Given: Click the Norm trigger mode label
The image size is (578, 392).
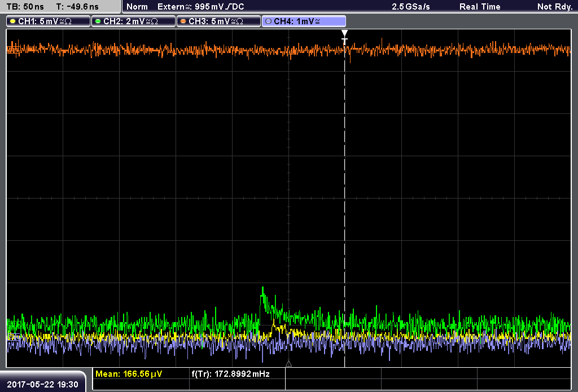Looking at the screenshot, I should click(137, 7).
